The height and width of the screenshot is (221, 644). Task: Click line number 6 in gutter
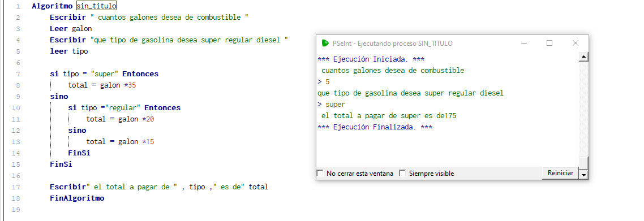[x=18, y=63]
